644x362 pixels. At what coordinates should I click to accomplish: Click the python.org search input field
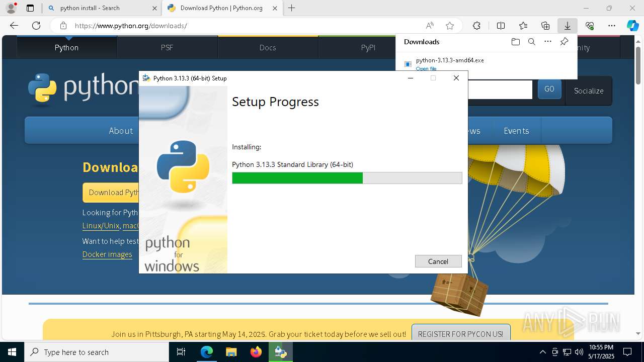500,89
